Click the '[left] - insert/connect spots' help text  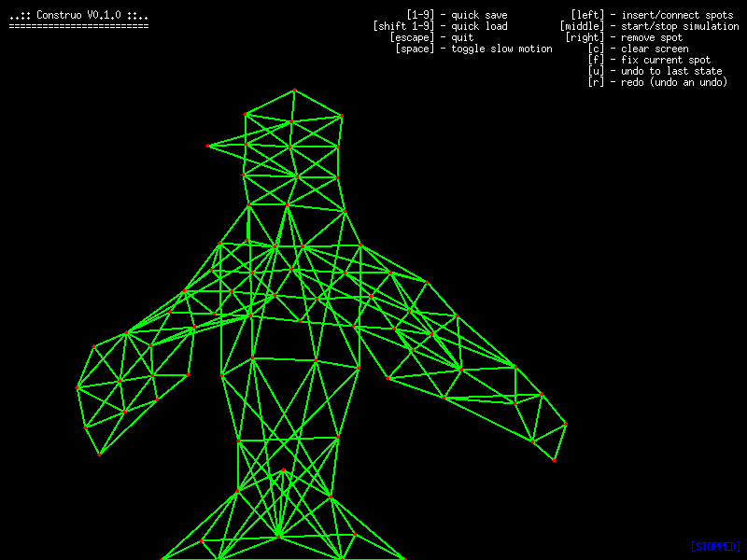[652, 16]
